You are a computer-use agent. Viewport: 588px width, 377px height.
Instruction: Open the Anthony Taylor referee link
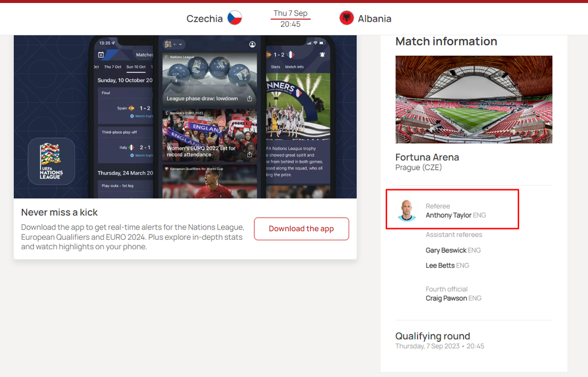448,215
